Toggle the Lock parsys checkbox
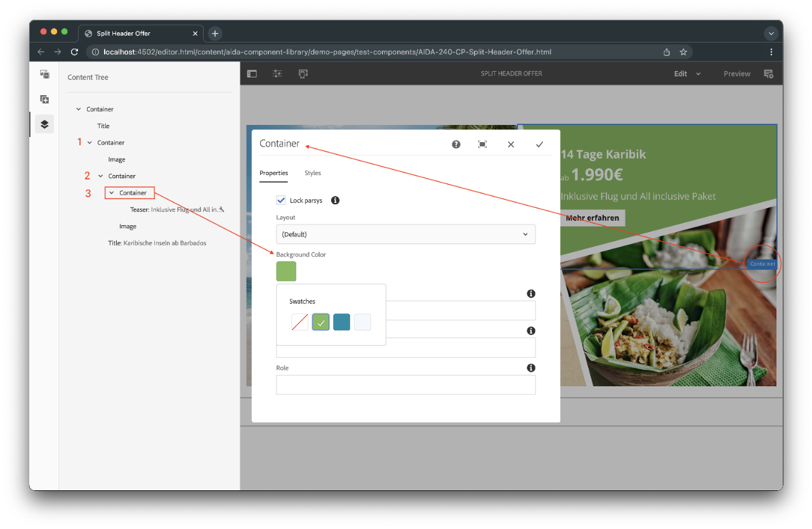The height and width of the screenshot is (529, 812). 281,200
